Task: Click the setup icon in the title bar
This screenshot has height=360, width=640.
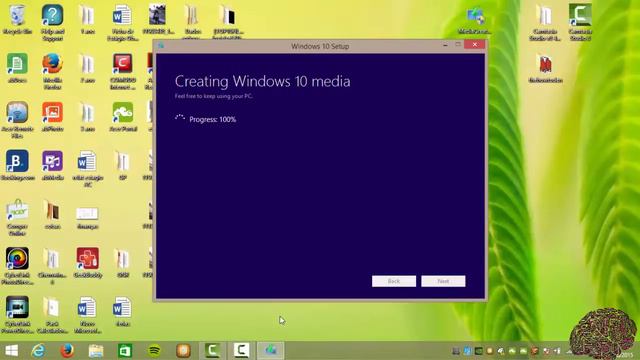Action: 161,46
